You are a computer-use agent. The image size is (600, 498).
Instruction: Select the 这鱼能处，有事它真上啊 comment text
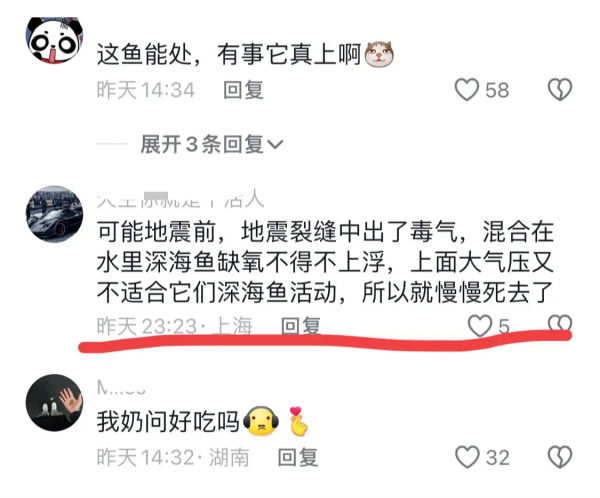pos(229,54)
